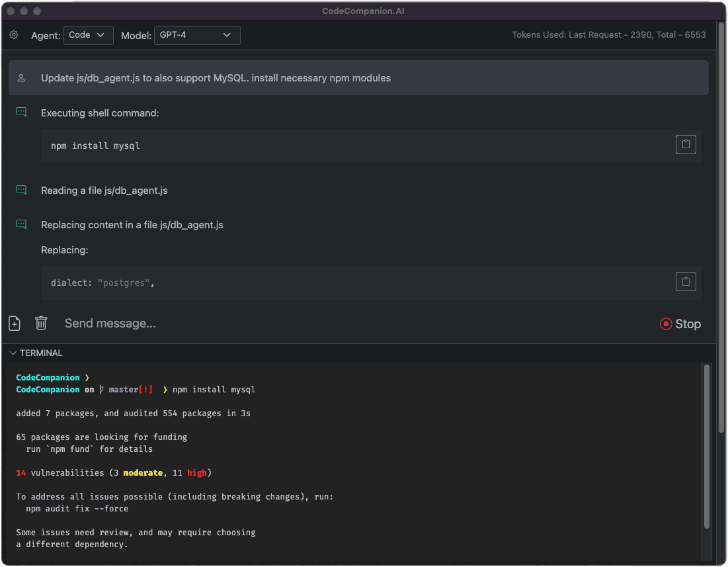The image size is (728, 567).
Task: Copy the npm install mysql command
Action: coord(686,145)
